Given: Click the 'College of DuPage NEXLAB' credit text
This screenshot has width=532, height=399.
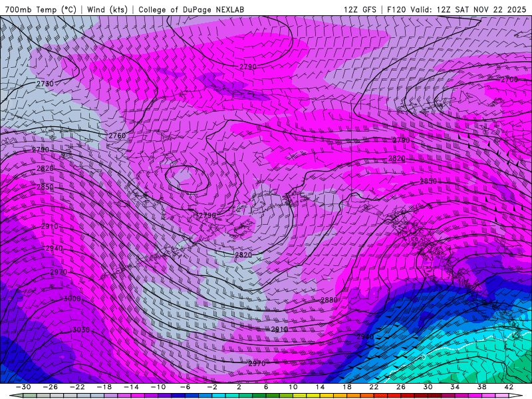Looking at the screenshot, I should [x=191, y=9].
